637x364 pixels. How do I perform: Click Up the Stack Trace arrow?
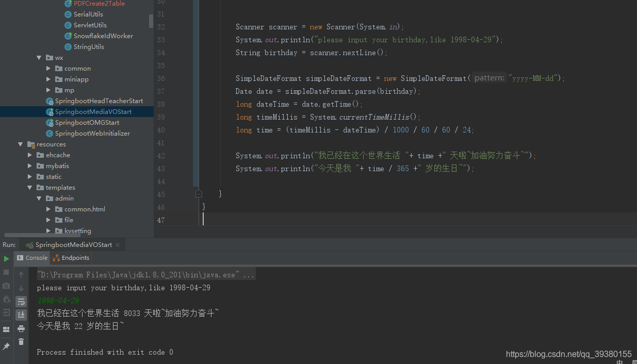pos(21,275)
